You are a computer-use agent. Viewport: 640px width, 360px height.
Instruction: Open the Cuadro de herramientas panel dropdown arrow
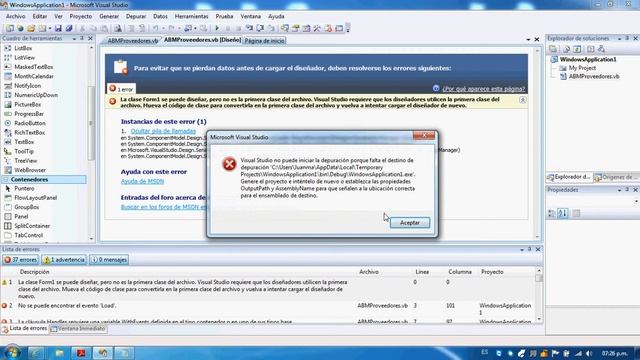point(74,39)
